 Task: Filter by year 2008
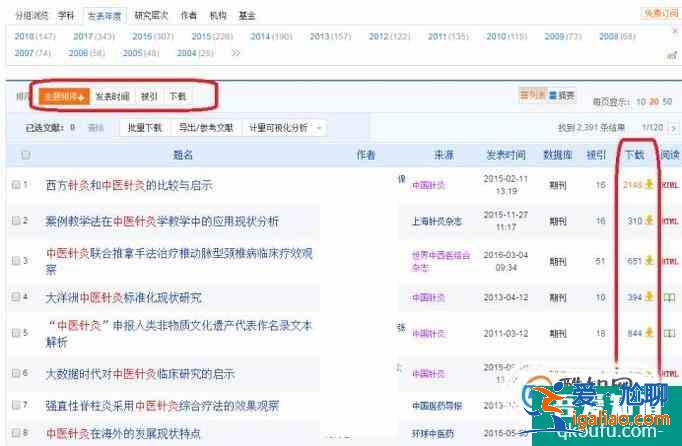[x=618, y=36]
